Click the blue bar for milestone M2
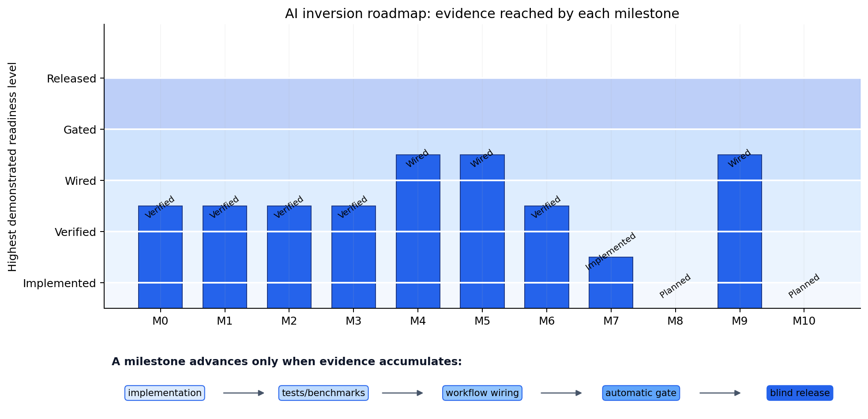This screenshot has height=419, width=868. [289, 257]
